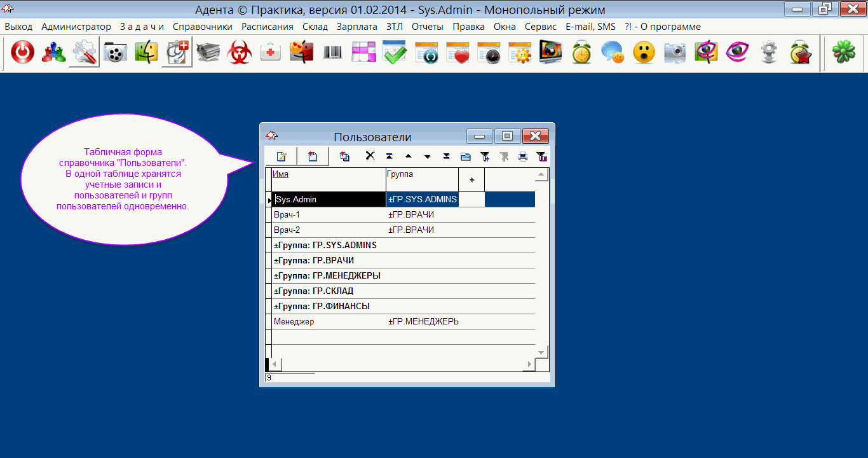The width and height of the screenshot is (868, 458).
Task: Click the barcode toolbar icon
Action: [332, 53]
